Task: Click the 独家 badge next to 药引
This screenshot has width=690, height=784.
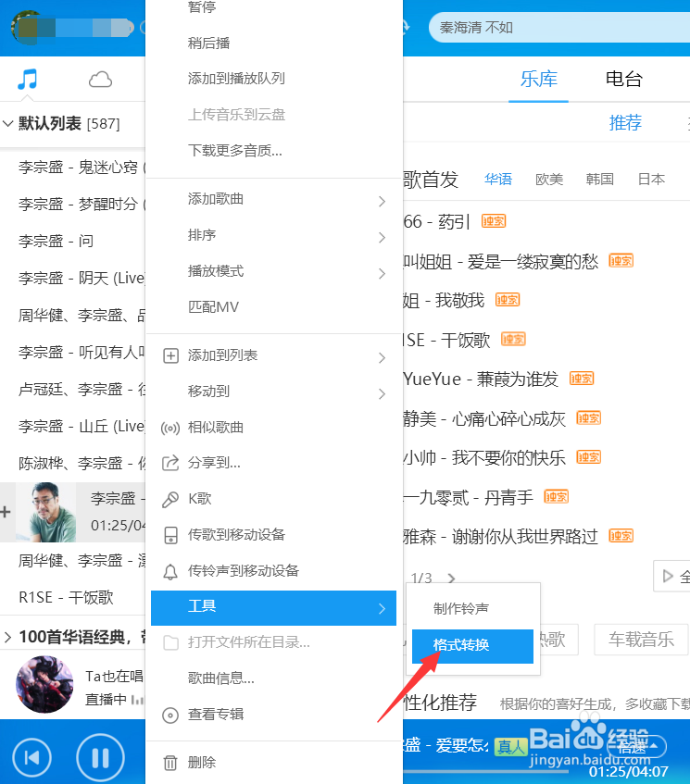Action: (494, 221)
